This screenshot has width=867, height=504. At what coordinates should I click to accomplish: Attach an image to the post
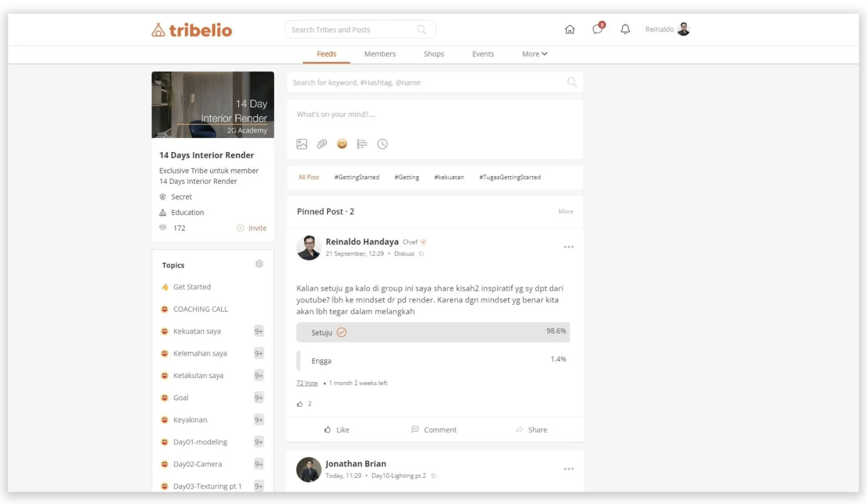point(302,144)
